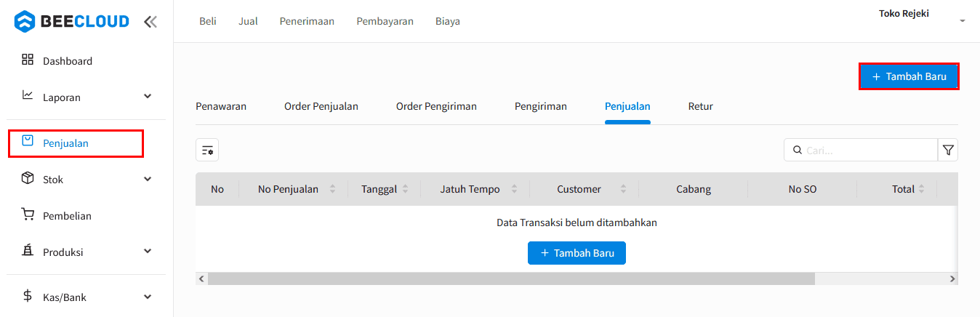Collapse the sidebar with double-chevron icon
Image resolution: width=980 pixels, height=317 pixels.
[150, 22]
